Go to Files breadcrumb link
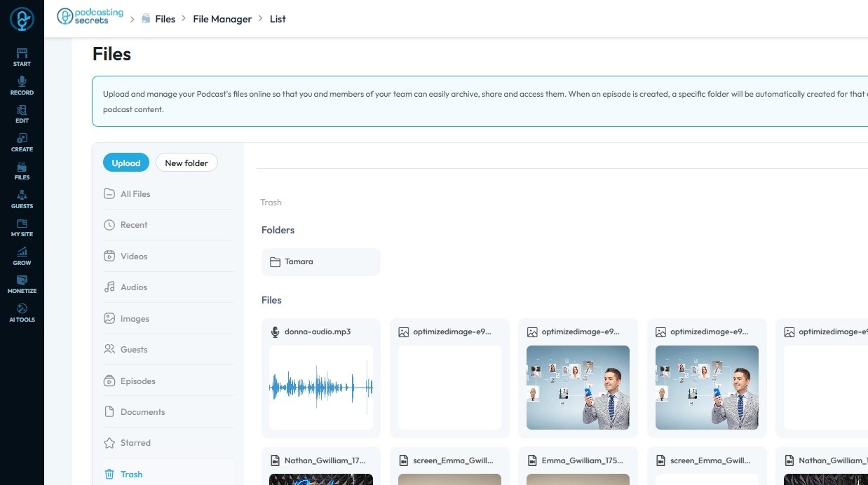This screenshot has width=868, height=485. 165,19
